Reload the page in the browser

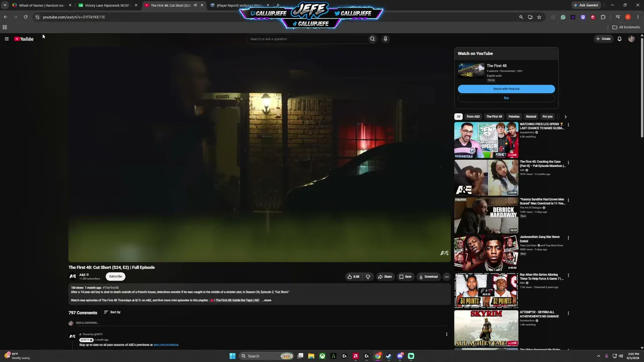point(26,17)
